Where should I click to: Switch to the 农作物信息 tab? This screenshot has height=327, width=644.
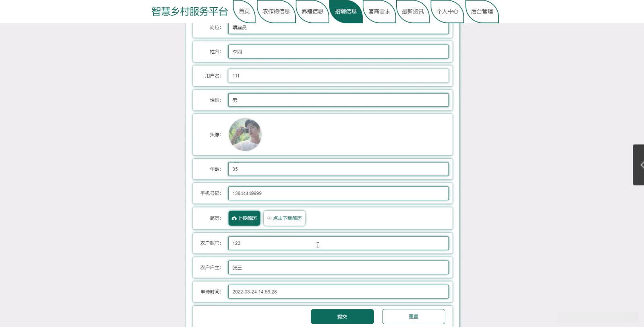click(x=276, y=11)
